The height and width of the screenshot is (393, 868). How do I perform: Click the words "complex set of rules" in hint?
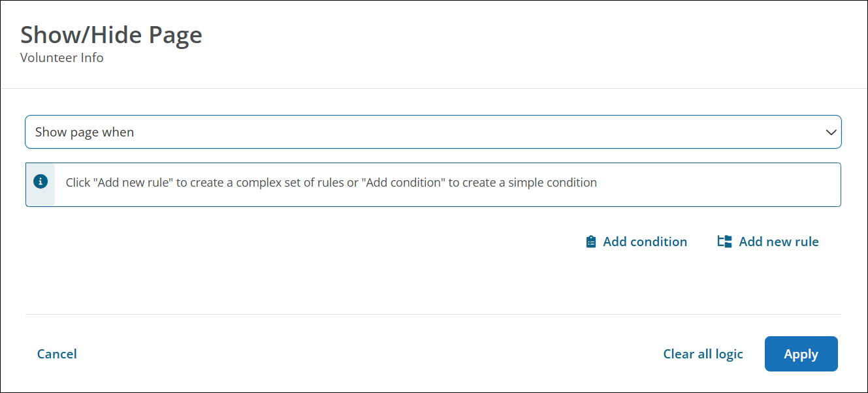tap(289, 183)
